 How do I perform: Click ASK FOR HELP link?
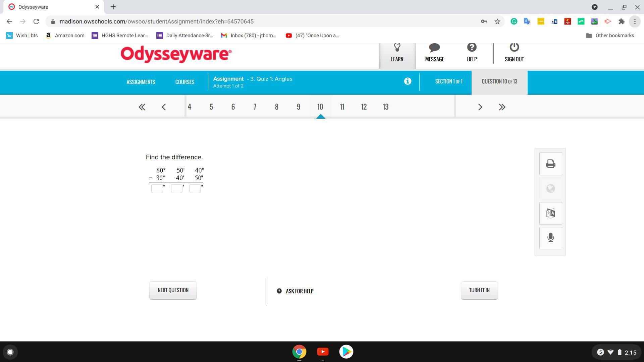coord(299,291)
